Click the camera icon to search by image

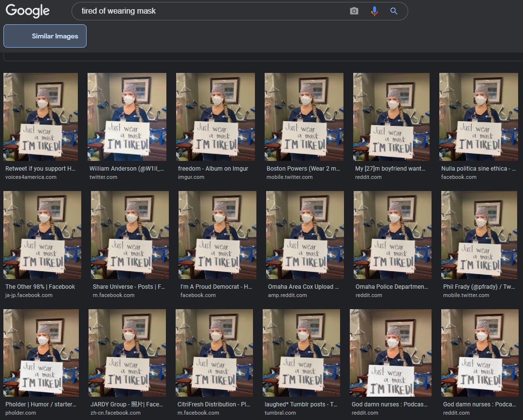click(354, 10)
